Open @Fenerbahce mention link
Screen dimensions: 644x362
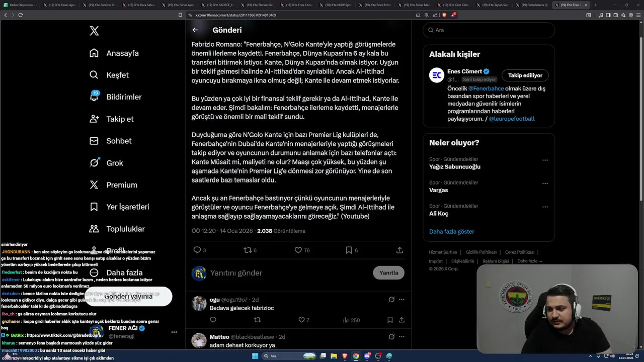pyautogui.click(x=486, y=88)
